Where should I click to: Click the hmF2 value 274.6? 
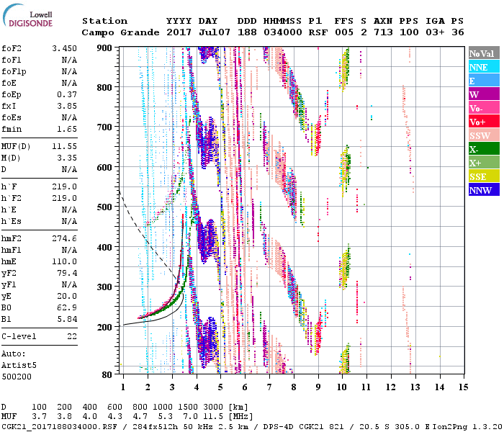click(64, 238)
